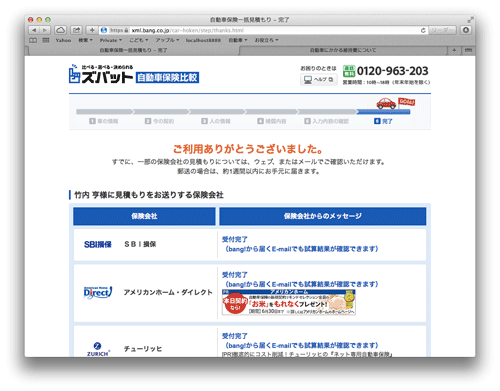Open the ヘルプ help button

tap(319, 80)
